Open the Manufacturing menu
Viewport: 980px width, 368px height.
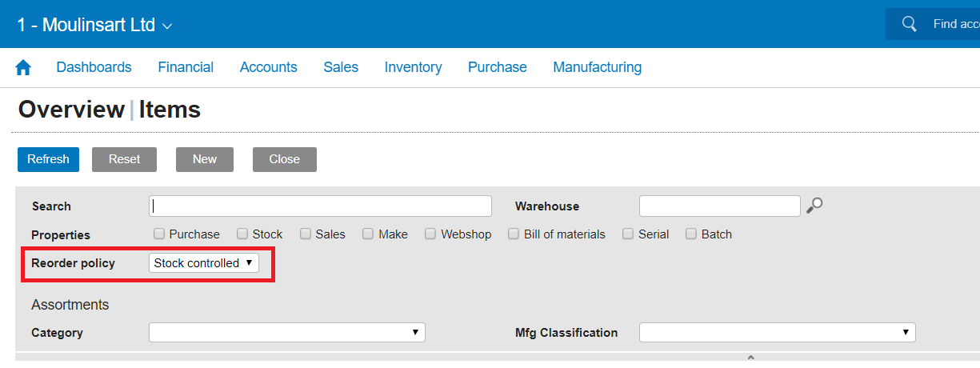pyautogui.click(x=597, y=67)
